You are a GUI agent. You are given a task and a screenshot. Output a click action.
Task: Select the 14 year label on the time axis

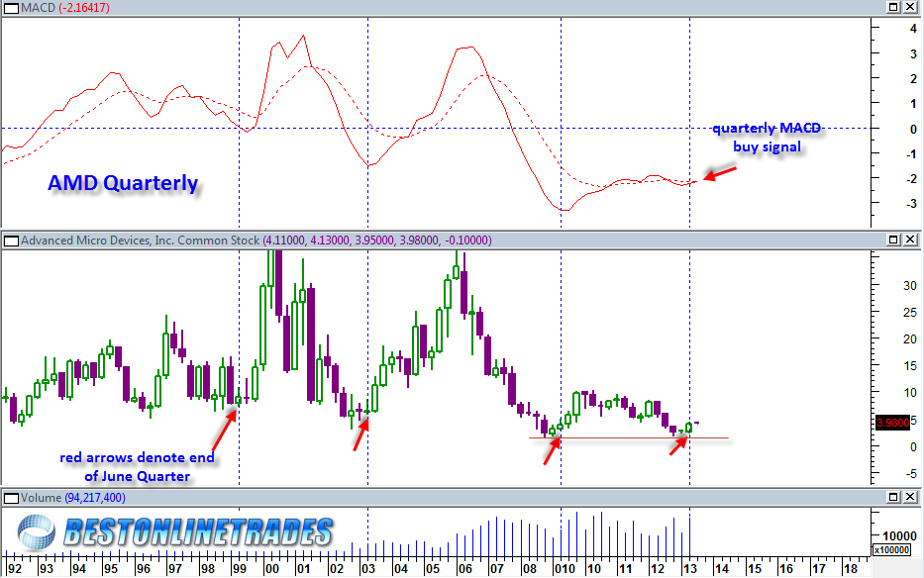(x=721, y=569)
